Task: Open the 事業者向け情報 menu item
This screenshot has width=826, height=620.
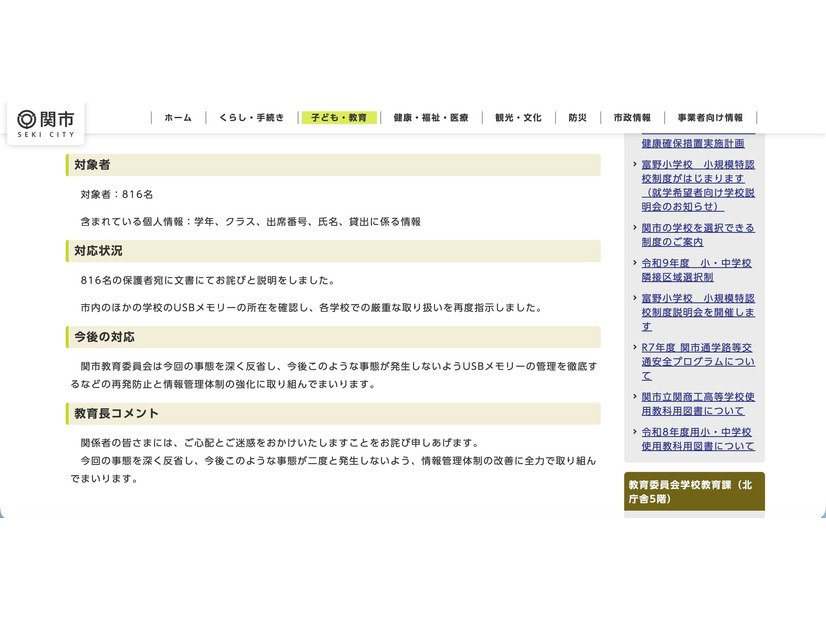Action: coord(710,117)
